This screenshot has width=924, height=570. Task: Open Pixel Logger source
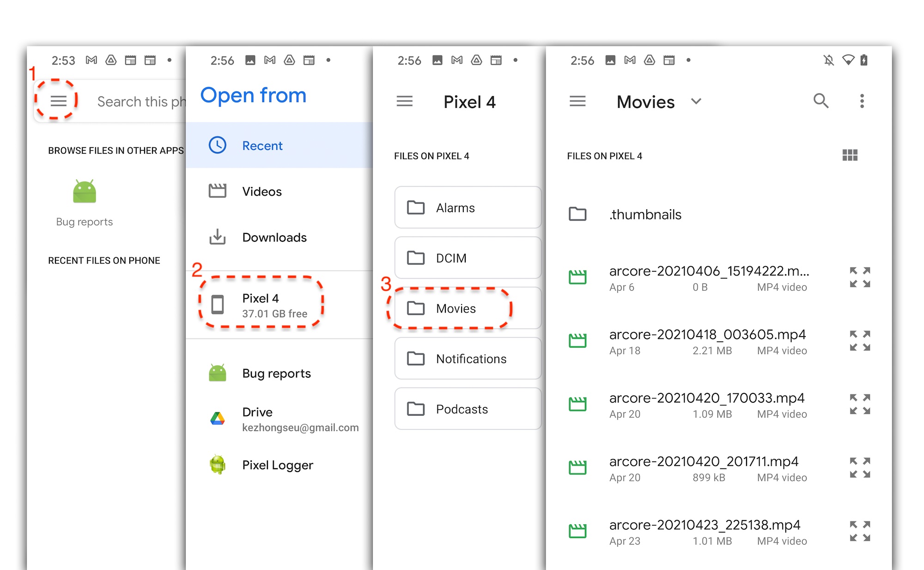click(276, 464)
